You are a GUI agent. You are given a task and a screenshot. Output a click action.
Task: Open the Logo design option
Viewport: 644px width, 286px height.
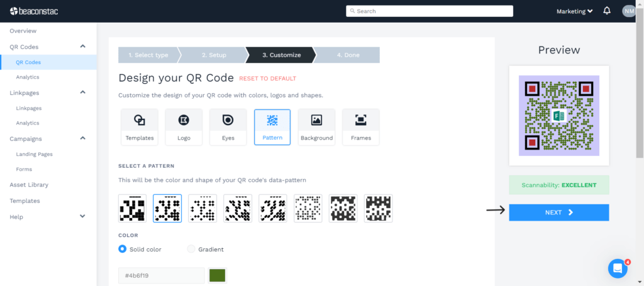(184, 127)
